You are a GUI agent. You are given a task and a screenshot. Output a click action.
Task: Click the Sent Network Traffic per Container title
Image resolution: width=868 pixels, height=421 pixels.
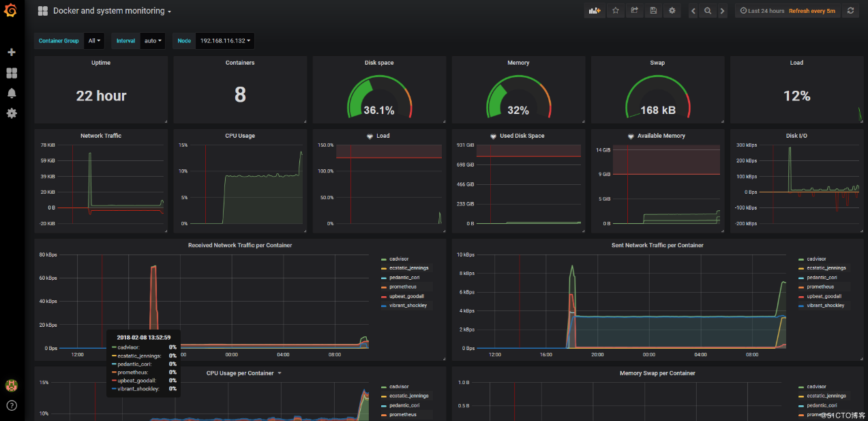(657, 245)
